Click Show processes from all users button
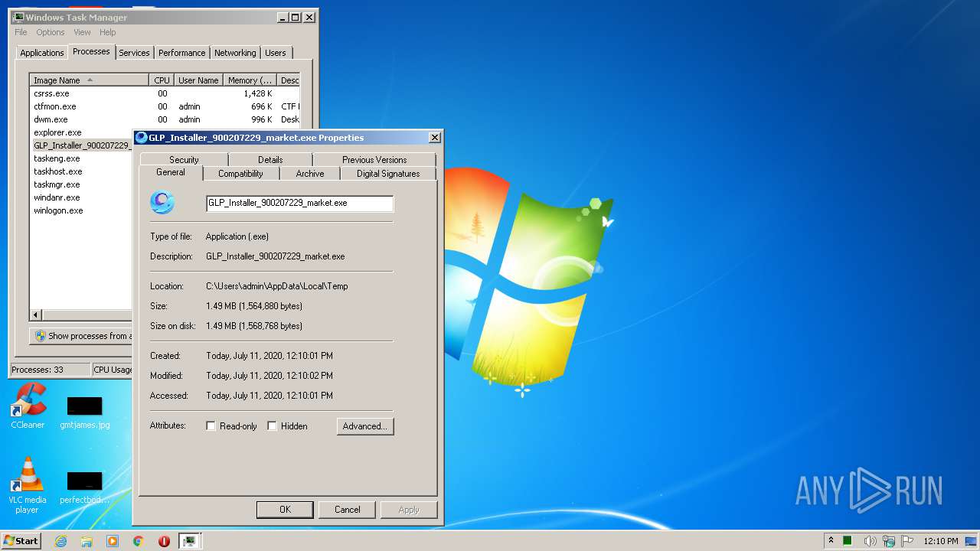 click(x=82, y=336)
